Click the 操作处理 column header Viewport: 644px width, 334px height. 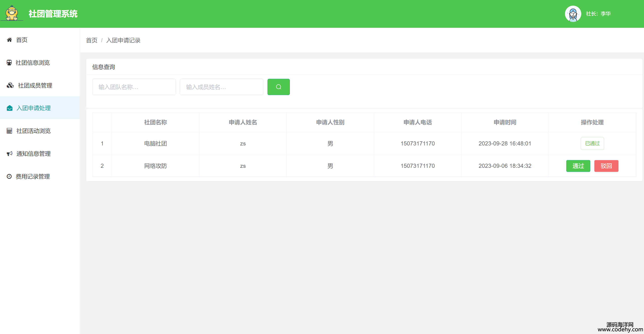[592, 122]
